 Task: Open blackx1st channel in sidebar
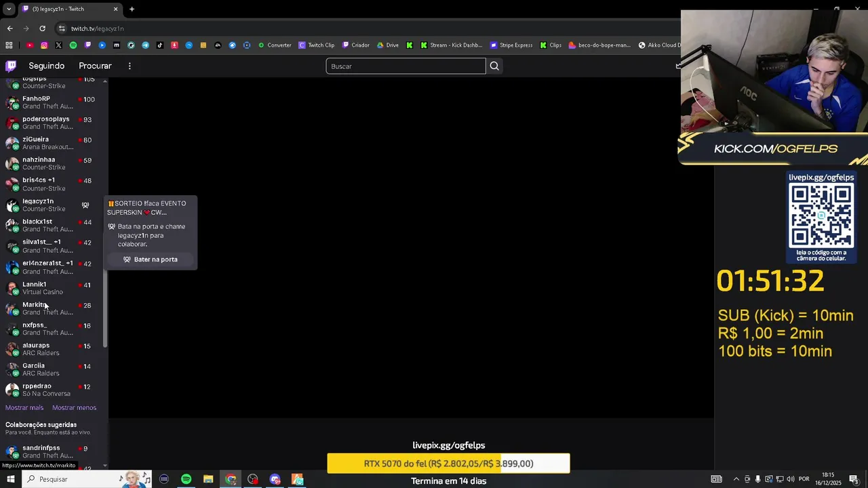click(x=53, y=225)
